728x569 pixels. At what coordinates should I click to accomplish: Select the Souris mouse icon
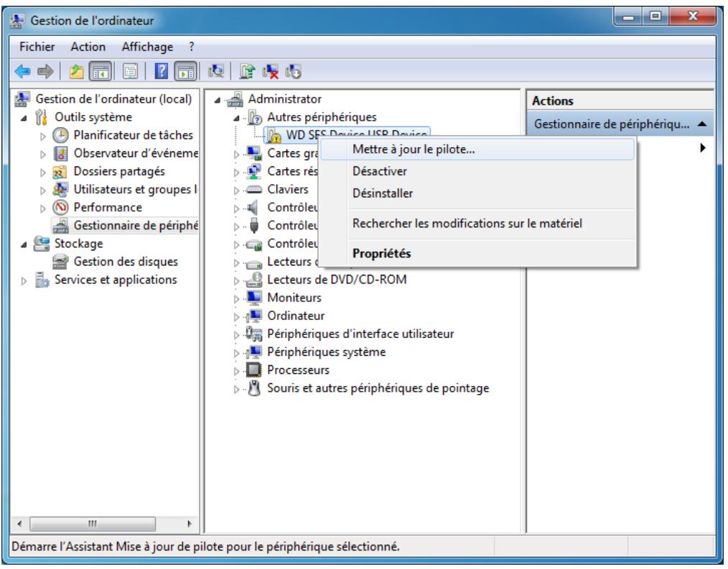tap(254, 388)
